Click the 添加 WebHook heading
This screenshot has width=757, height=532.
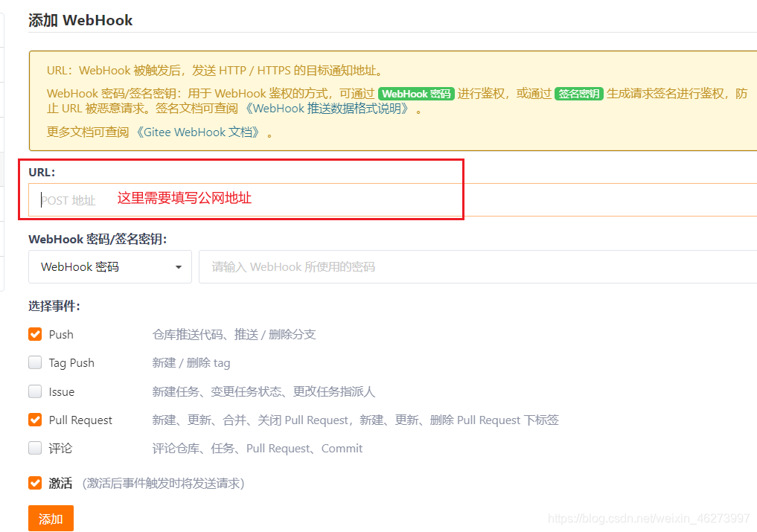click(x=80, y=20)
